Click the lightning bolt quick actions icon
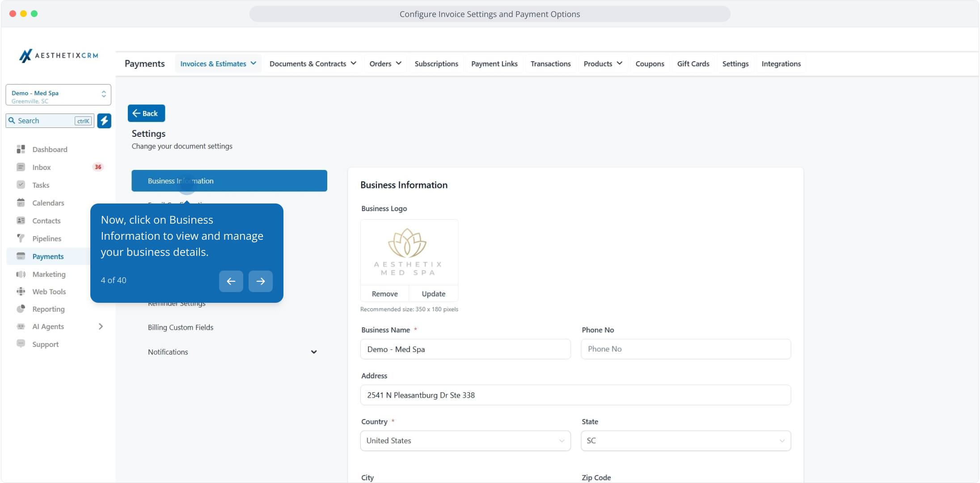Image resolution: width=980 pixels, height=483 pixels. [104, 121]
